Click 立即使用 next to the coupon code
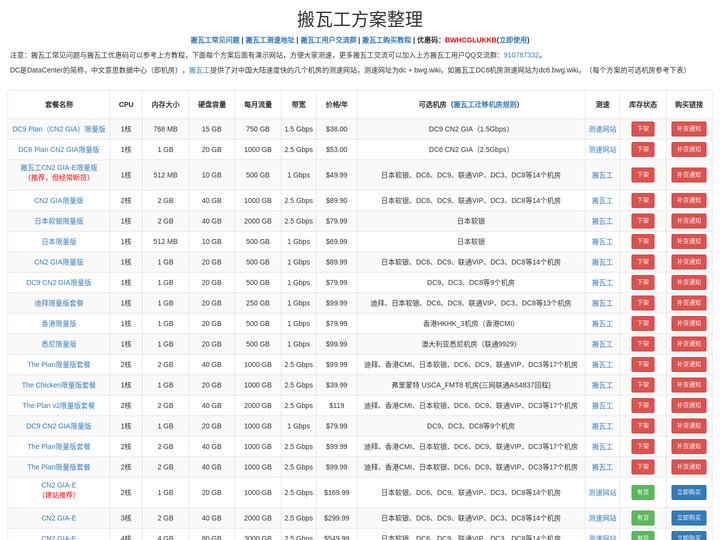Viewport: 720px width, 540px height. click(513, 40)
